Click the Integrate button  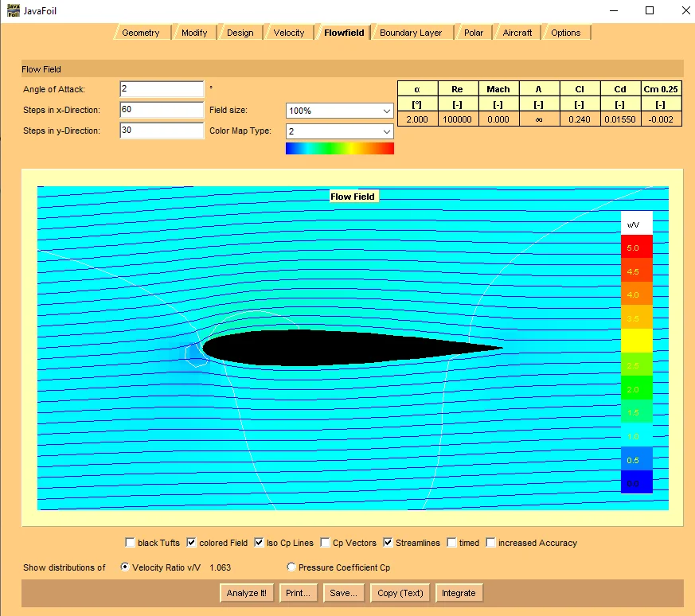459,593
